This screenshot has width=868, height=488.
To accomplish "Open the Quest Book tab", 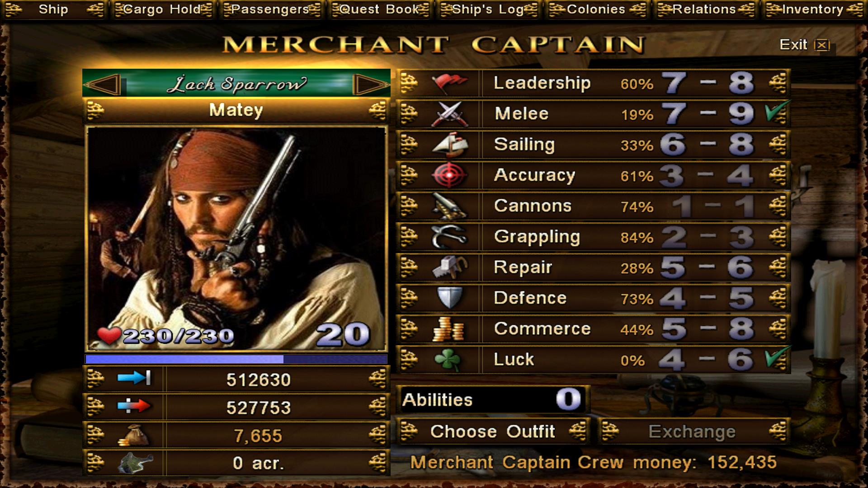I will tap(380, 9).
